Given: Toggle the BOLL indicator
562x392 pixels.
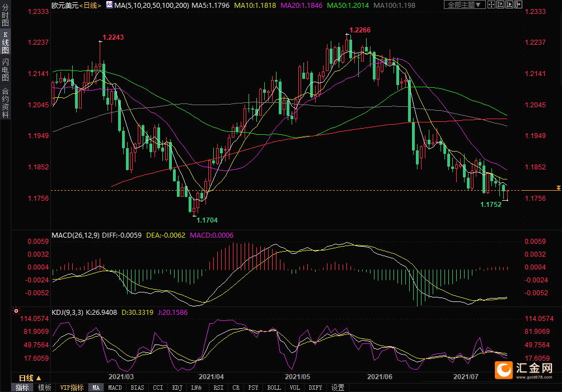Looking at the screenshot, I should [x=274, y=388].
